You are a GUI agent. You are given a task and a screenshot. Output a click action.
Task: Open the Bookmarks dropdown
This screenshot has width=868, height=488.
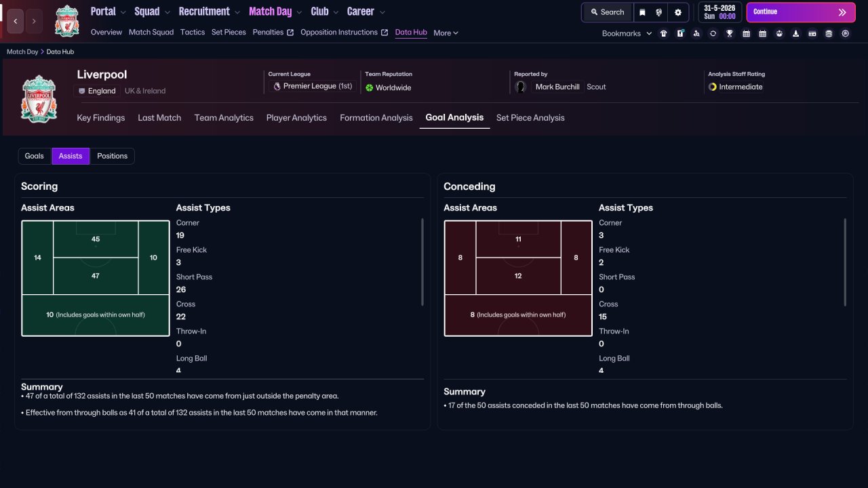coord(627,33)
